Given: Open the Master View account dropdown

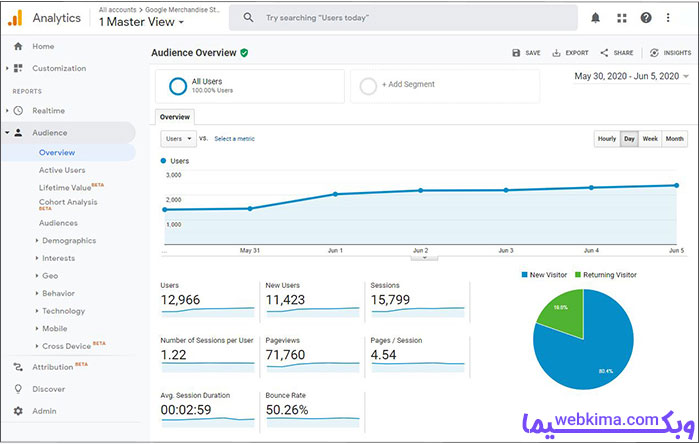Looking at the screenshot, I should coord(141,22).
